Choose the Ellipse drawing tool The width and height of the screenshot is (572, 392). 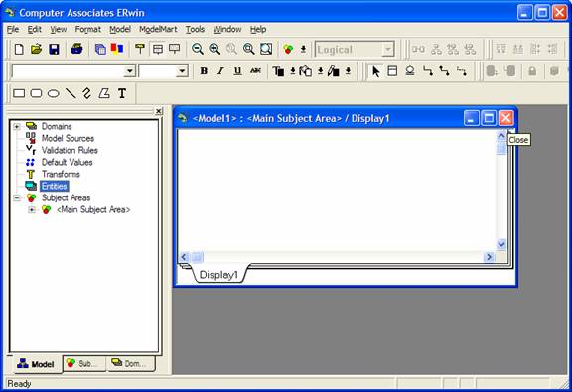tap(54, 93)
